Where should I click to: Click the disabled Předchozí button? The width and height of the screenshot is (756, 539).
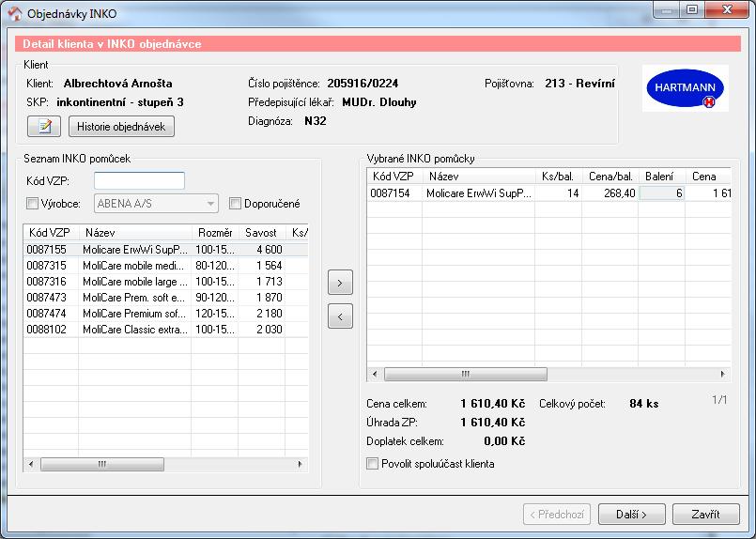pos(557,515)
